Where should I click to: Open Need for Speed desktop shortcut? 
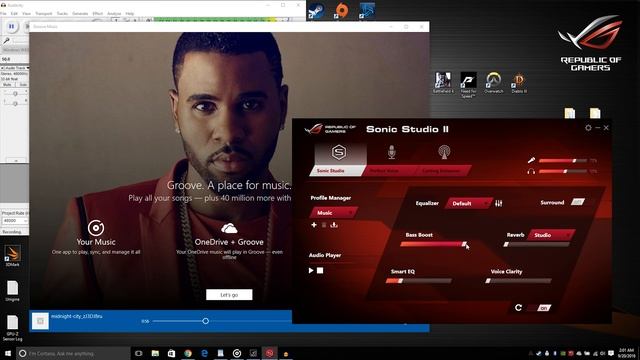[x=468, y=84]
